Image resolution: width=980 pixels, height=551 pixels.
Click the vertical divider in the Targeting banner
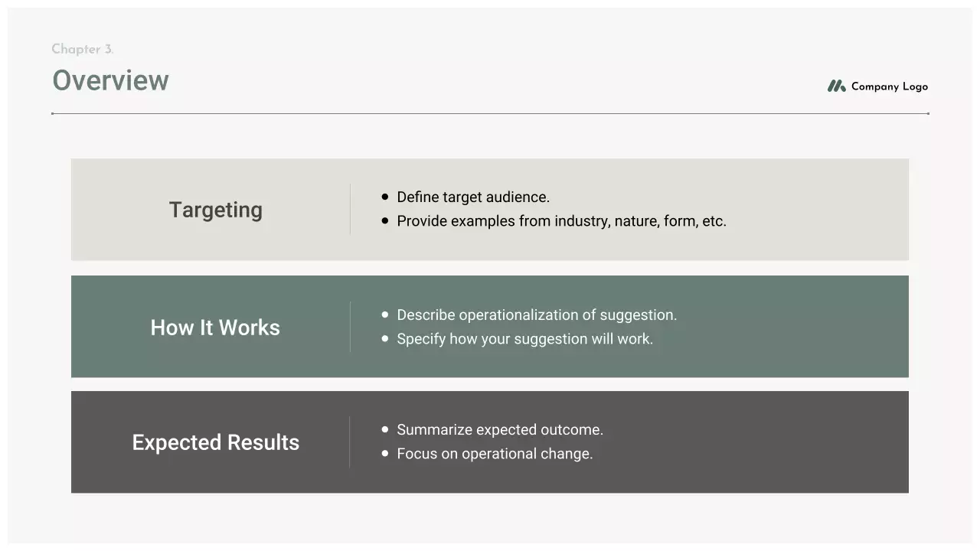tap(350, 209)
